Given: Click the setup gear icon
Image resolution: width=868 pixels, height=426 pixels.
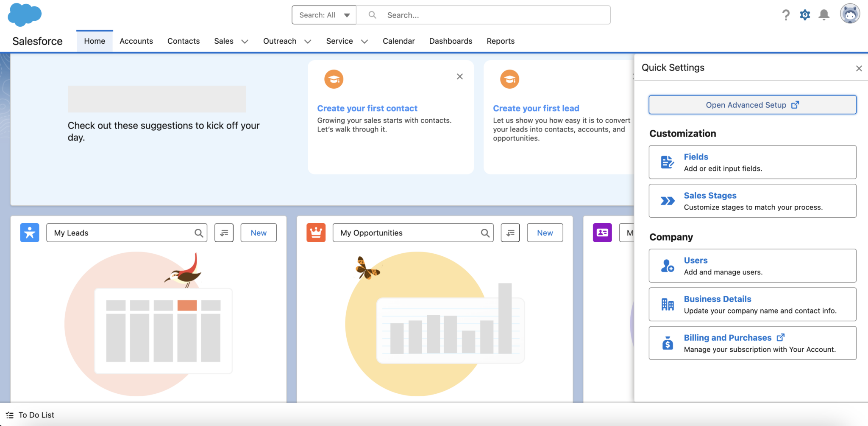Looking at the screenshot, I should [x=805, y=15].
